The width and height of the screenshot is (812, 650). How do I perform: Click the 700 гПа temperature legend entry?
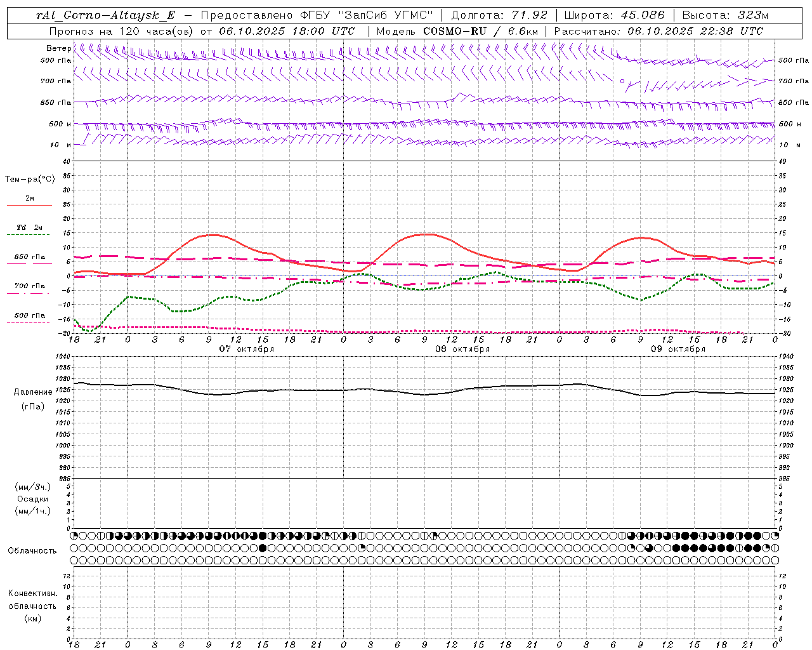pos(30,286)
